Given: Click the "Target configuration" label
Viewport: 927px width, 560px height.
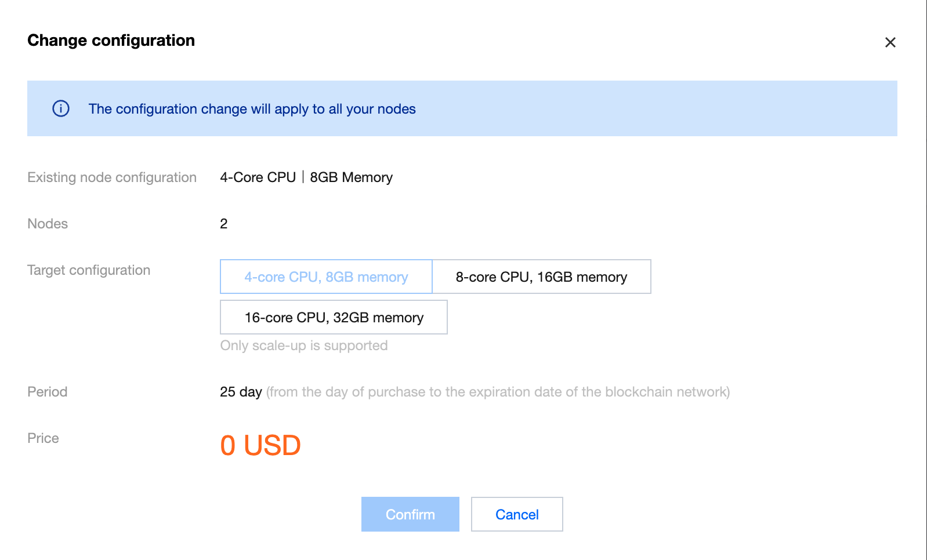Looking at the screenshot, I should point(89,270).
